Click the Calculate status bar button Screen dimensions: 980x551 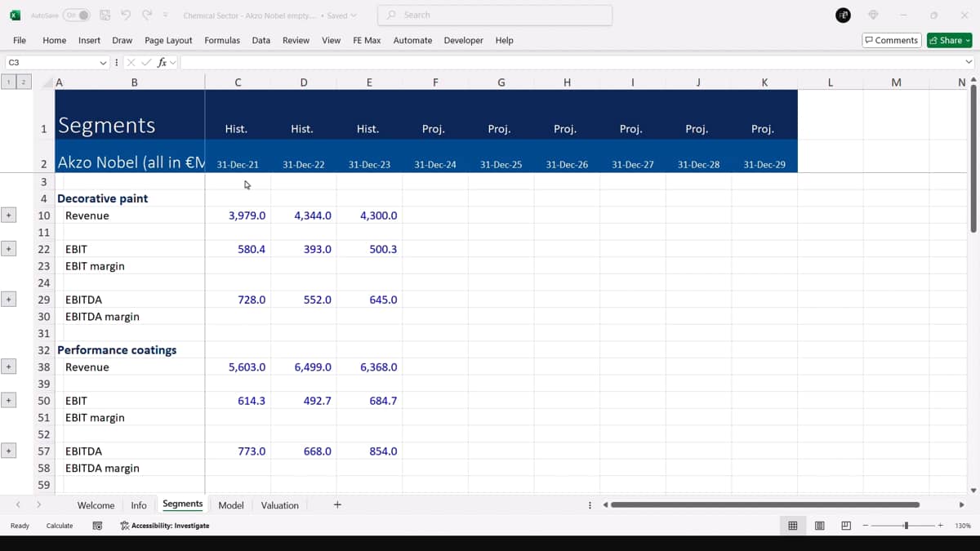60,526
